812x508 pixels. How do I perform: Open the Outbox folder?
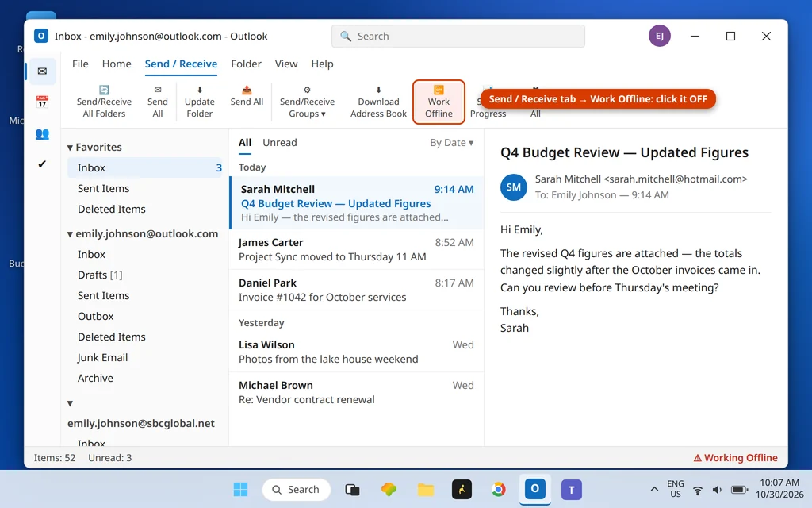pos(145,317)
